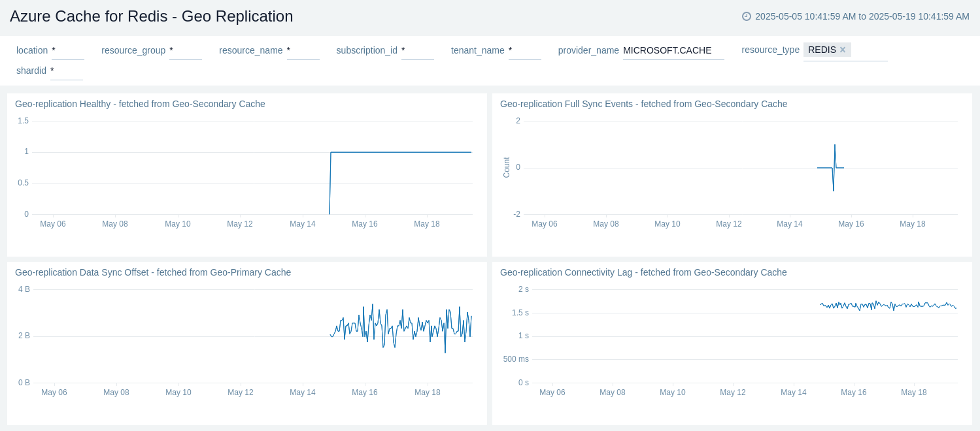Click the provider_name filter label

click(588, 50)
